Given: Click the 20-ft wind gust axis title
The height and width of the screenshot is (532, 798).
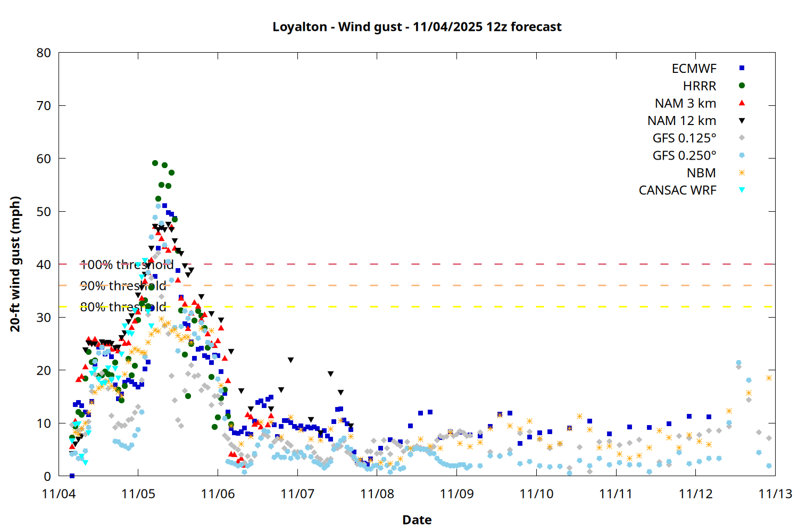Looking at the screenshot, I should (x=15, y=264).
